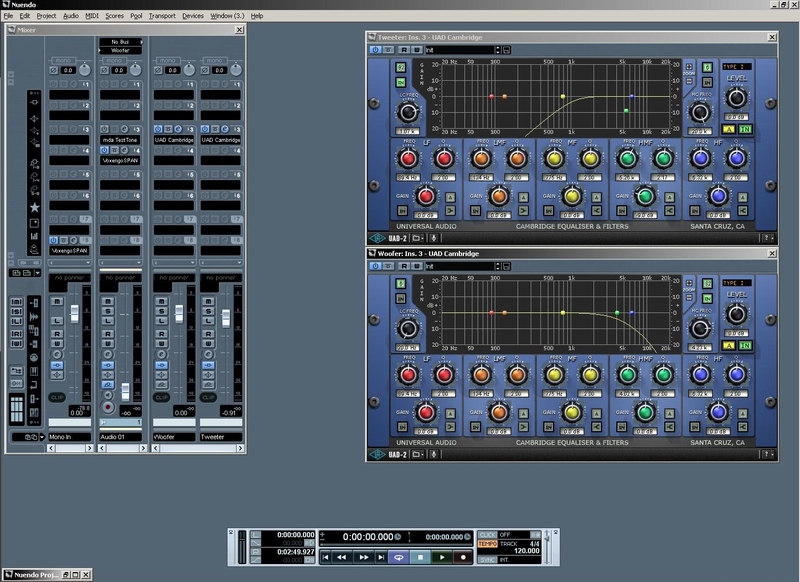The height and width of the screenshot is (582, 800).
Task: Show the bar-meter view icon in mixer panel
Action: click(34, 236)
